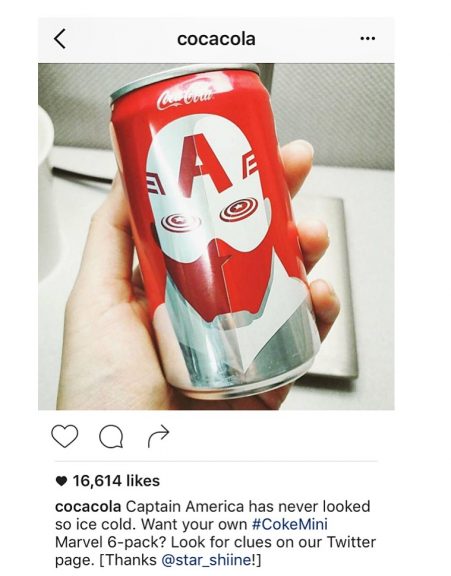Click the Coca-Cola script logo on the can
This screenshot has height=576, width=451.
tap(185, 98)
